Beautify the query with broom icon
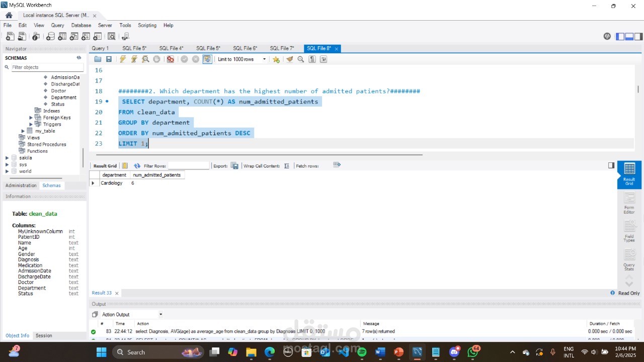This screenshot has height=362, width=644. point(289,59)
